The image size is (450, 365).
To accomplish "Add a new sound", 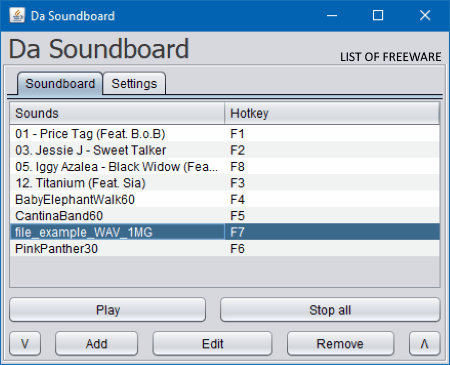I will [96, 343].
